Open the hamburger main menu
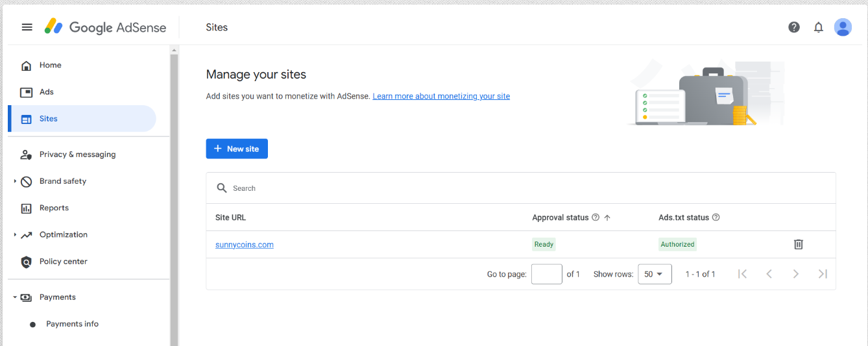This screenshot has height=346, width=868. [27, 27]
